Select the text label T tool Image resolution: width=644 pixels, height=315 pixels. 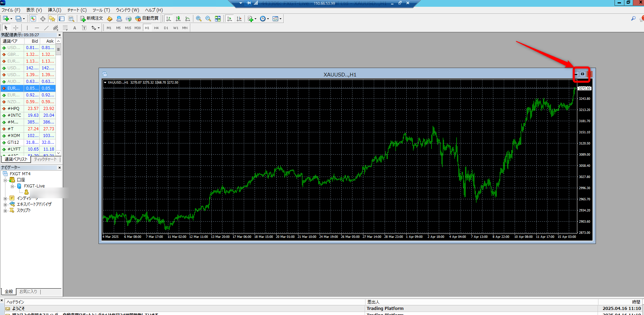[x=84, y=28]
